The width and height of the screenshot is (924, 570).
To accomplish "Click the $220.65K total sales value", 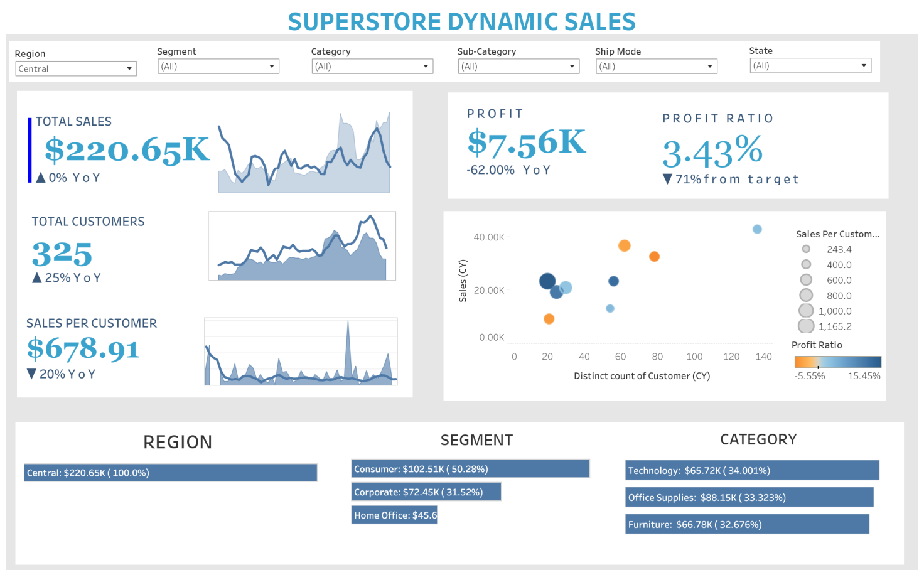I will click(127, 150).
